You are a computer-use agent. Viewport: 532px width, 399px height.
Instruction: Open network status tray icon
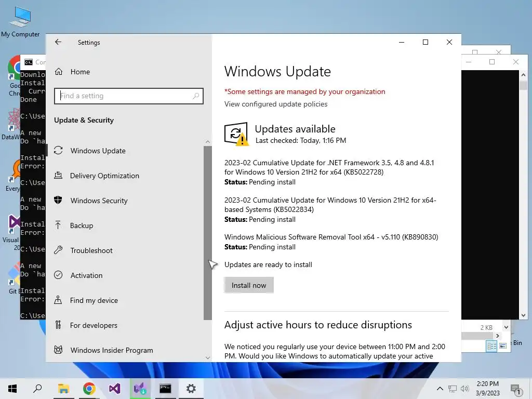(453, 389)
